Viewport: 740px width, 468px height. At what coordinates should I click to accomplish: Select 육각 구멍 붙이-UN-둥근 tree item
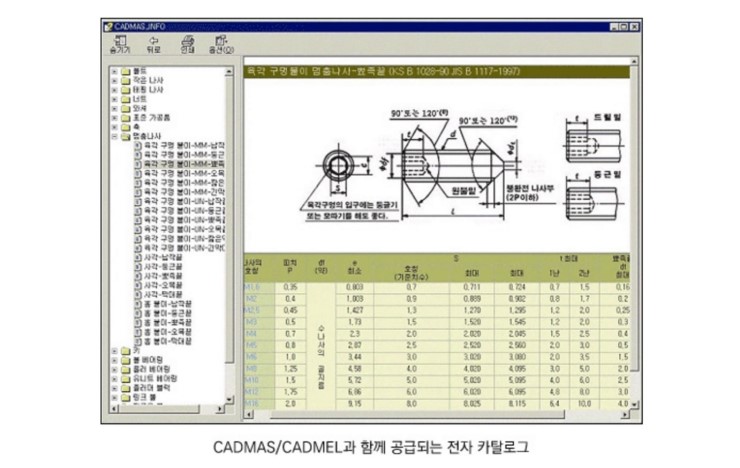(x=184, y=210)
